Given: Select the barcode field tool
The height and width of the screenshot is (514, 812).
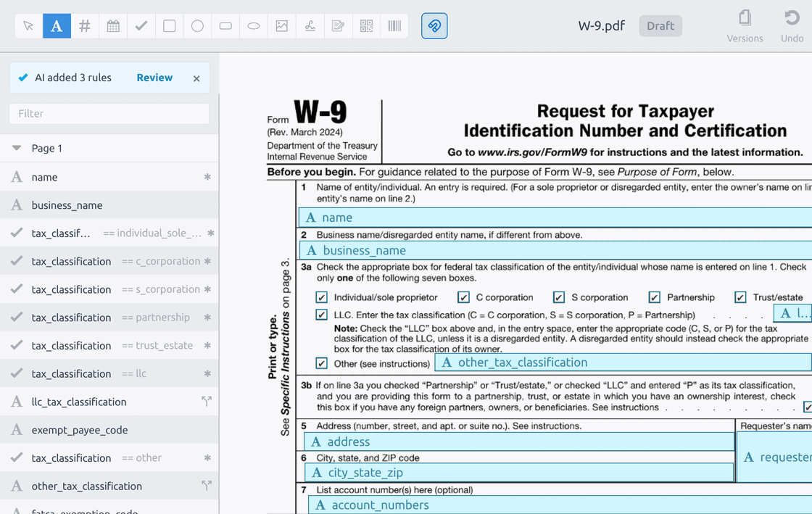Looking at the screenshot, I should [x=394, y=26].
